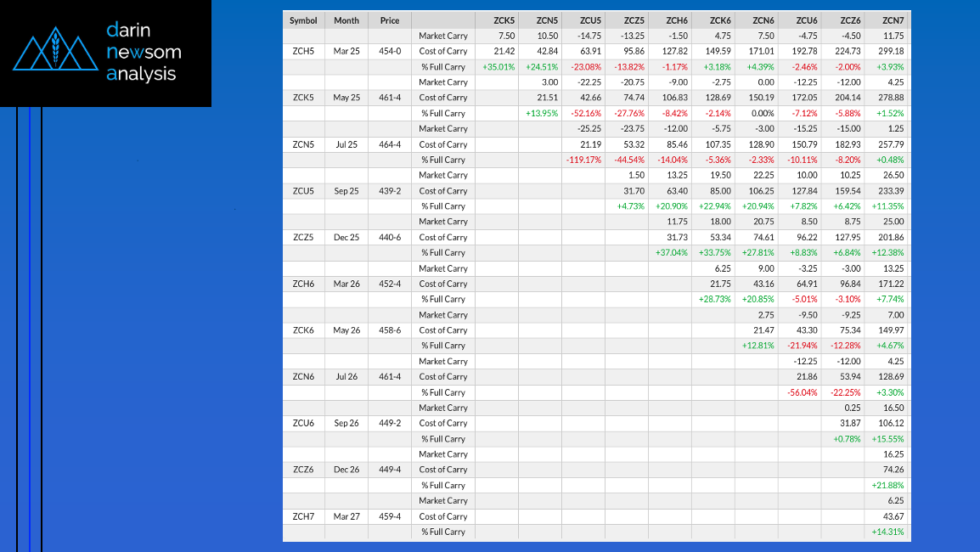
Task: Select the -56.04% full carry value
Action: (x=801, y=392)
